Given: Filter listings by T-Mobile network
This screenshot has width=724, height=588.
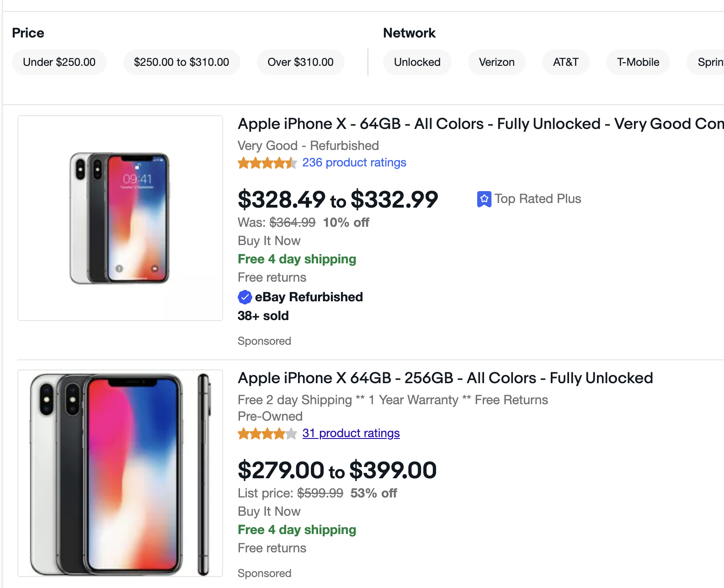Looking at the screenshot, I should pos(638,62).
